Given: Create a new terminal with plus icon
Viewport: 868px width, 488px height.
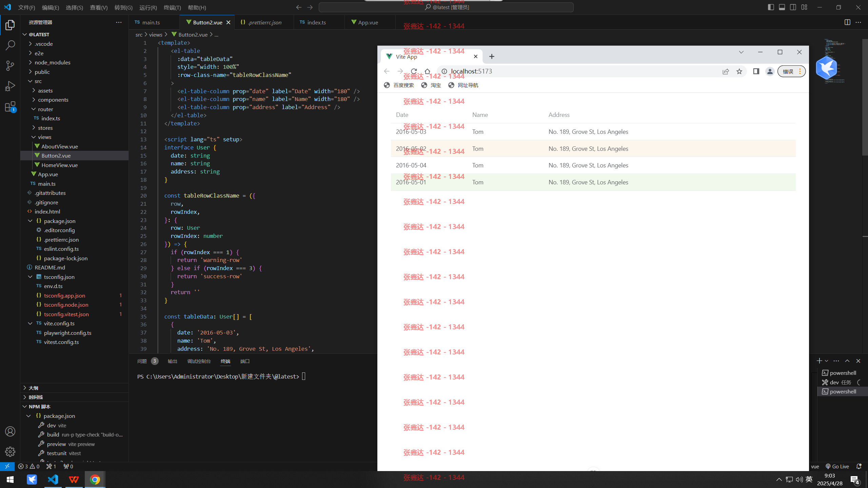Looking at the screenshot, I should (820, 361).
